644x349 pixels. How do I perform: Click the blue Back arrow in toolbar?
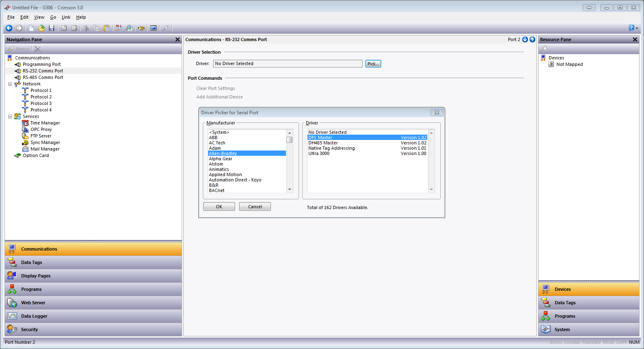(9, 28)
